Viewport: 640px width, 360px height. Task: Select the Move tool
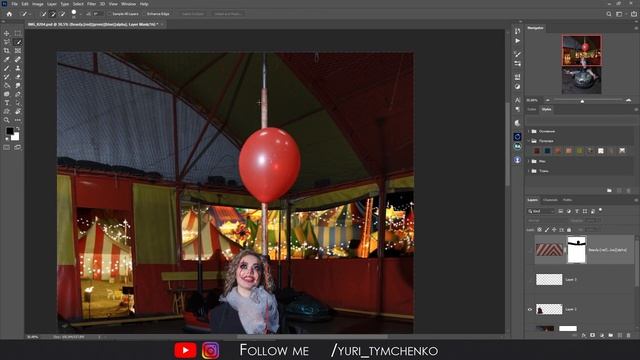click(7, 33)
